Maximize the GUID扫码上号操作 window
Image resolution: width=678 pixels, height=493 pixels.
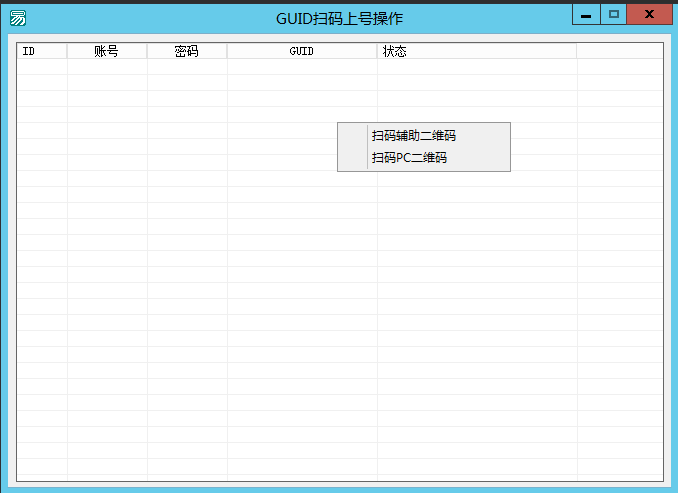(x=614, y=14)
